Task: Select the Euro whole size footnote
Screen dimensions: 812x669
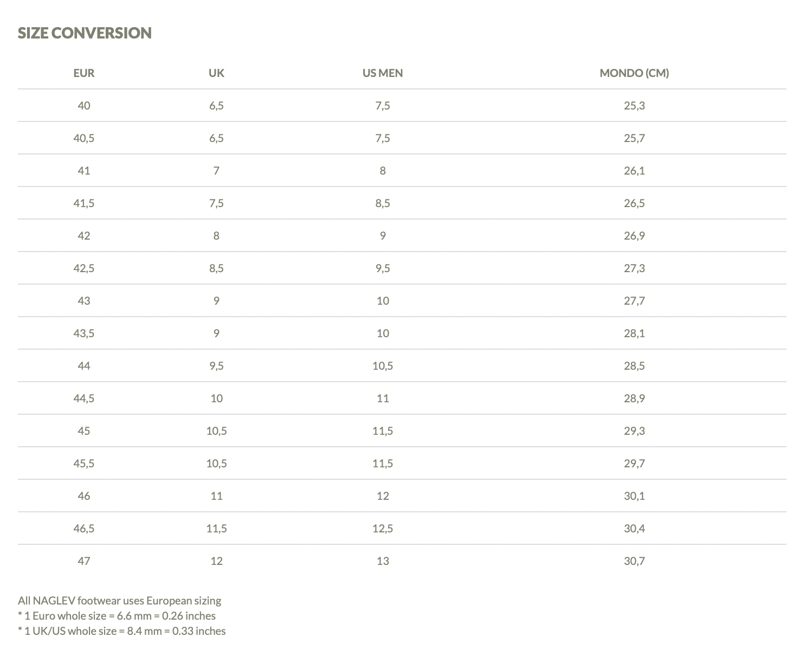Action: 117,615
